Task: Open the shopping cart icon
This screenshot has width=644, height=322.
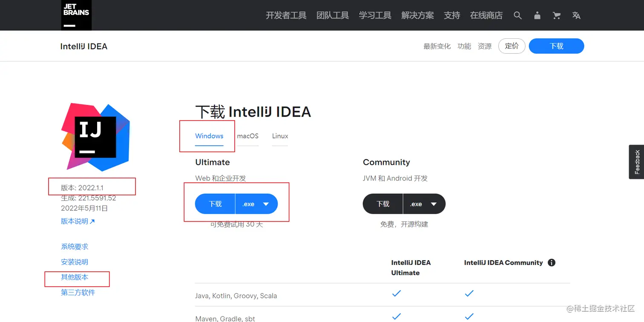Action: tap(557, 15)
